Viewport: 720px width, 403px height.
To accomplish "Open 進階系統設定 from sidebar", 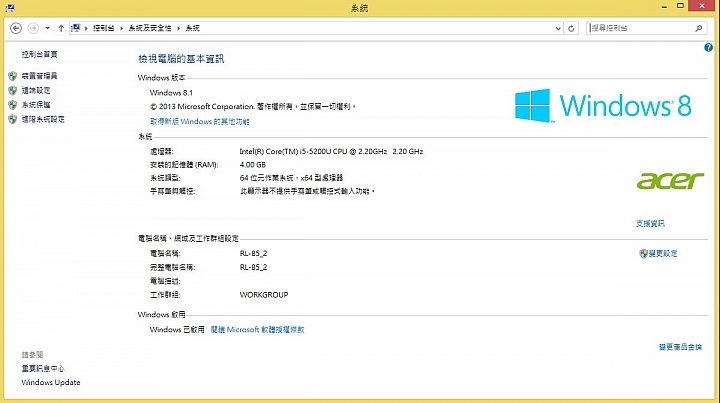I will coord(43,119).
